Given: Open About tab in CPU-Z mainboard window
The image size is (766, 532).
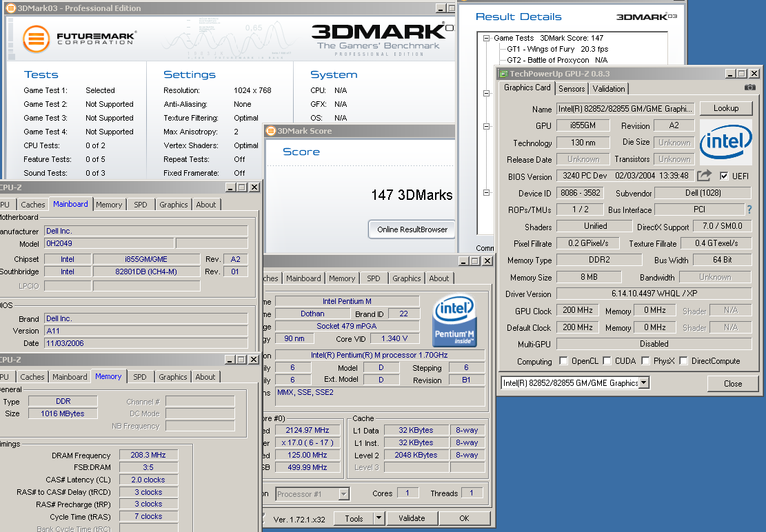Looking at the screenshot, I should tap(205, 205).
